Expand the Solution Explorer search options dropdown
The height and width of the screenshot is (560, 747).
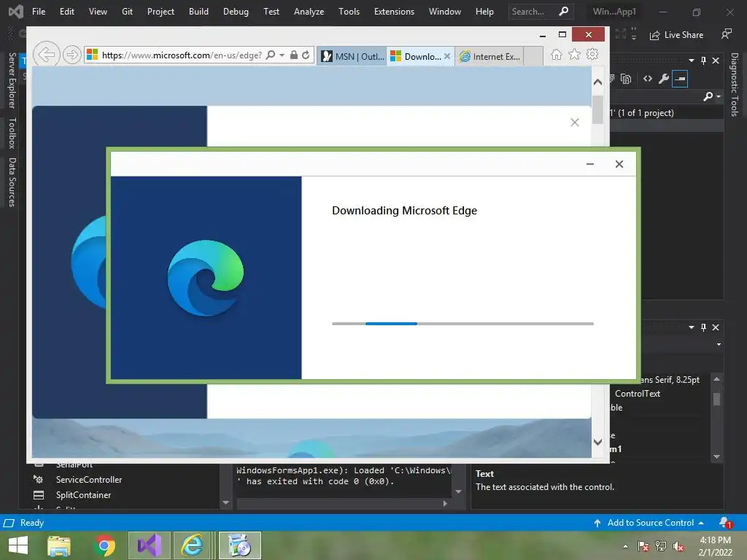719,97
